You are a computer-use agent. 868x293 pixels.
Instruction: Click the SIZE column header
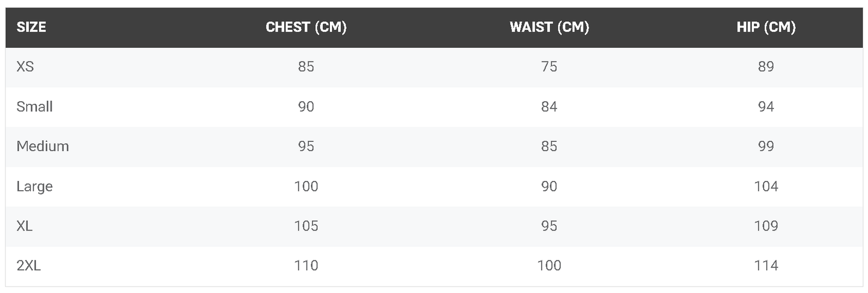[x=31, y=27]
